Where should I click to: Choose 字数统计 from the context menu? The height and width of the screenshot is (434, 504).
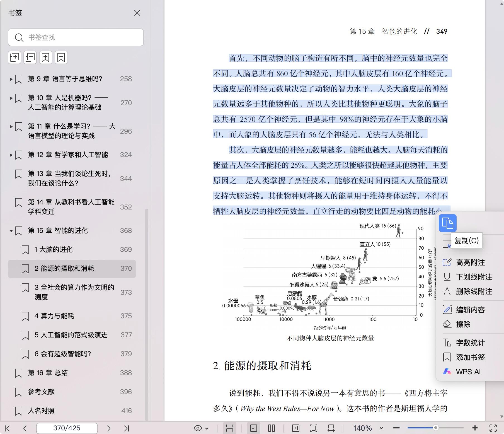[470, 343]
